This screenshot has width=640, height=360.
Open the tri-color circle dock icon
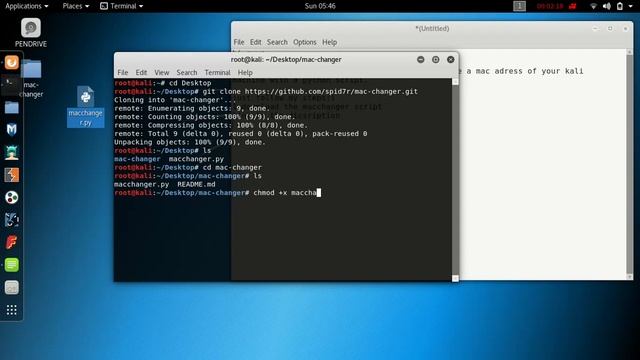(x=11, y=198)
